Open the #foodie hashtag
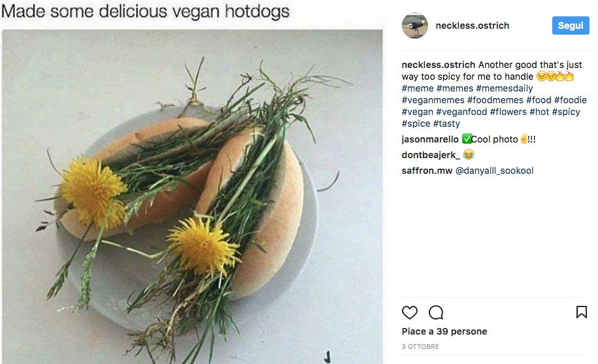 click(571, 100)
